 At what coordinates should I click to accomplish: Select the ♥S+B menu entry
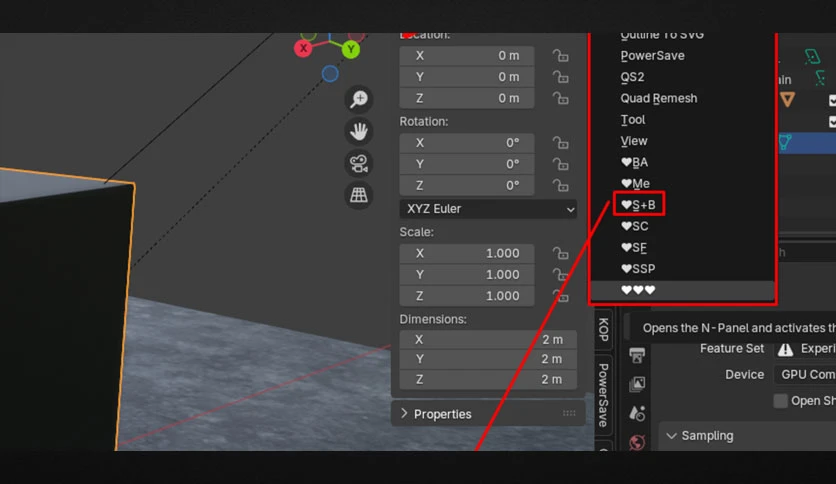click(639, 205)
